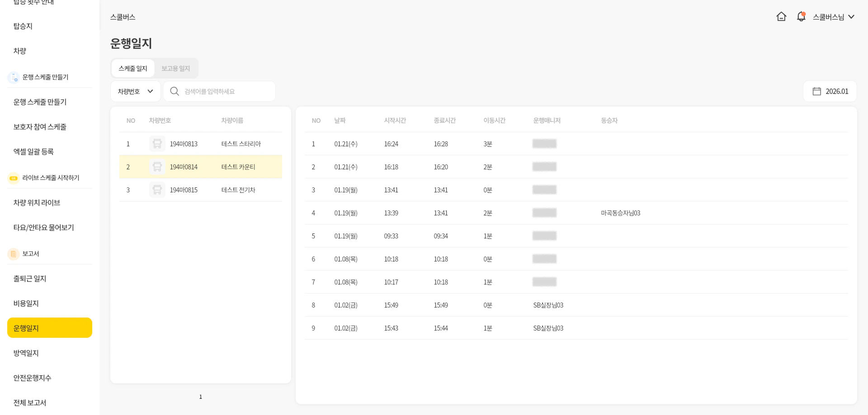Select the 스케줄 일지 tab
The height and width of the screenshot is (415, 868).
[x=133, y=68]
